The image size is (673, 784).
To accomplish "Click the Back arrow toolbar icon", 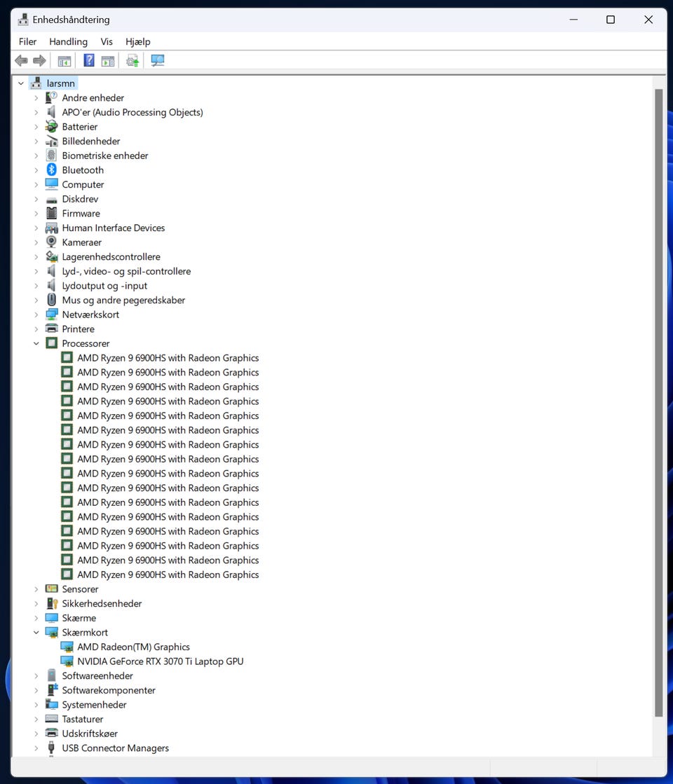I will pos(21,61).
